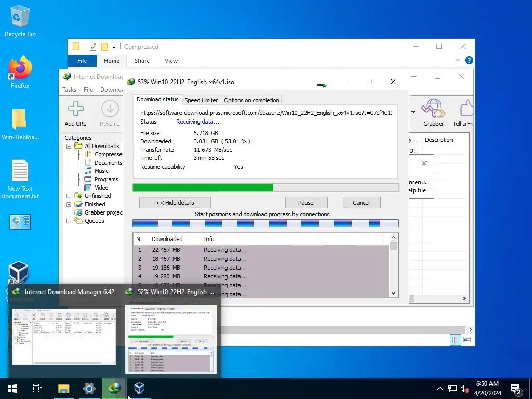The image size is (532, 399).
Task: Click the Description column header
Action: [x=438, y=140]
